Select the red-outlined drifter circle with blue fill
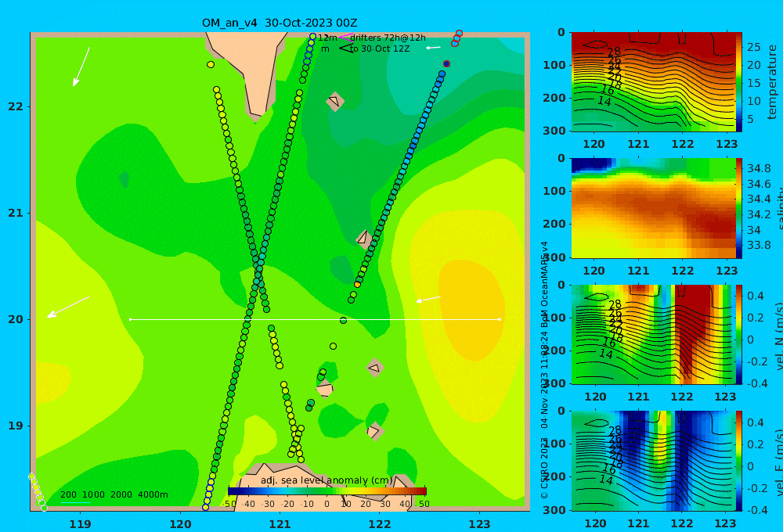Image resolution: width=783 pixels, height=532 pixels. point(447,64)
